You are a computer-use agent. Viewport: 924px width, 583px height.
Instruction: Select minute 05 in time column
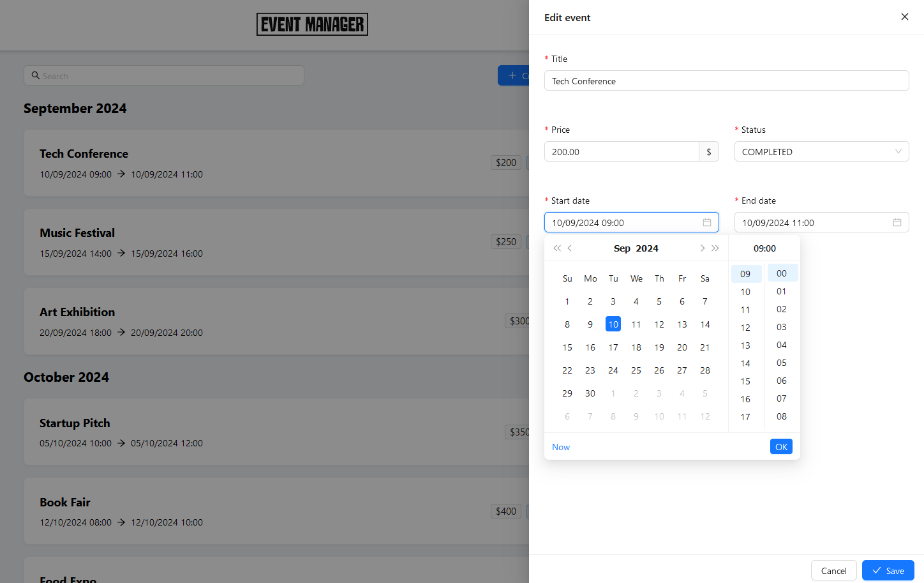[782, 362]
